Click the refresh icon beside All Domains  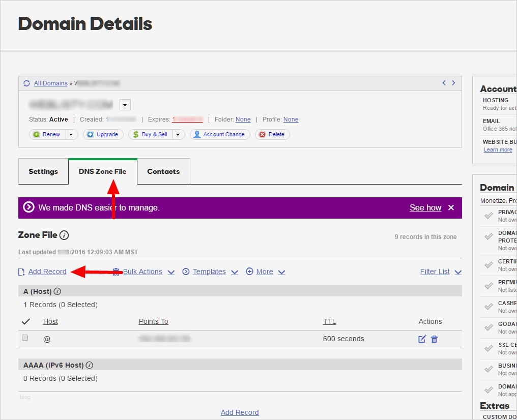(x=26, y=83)
